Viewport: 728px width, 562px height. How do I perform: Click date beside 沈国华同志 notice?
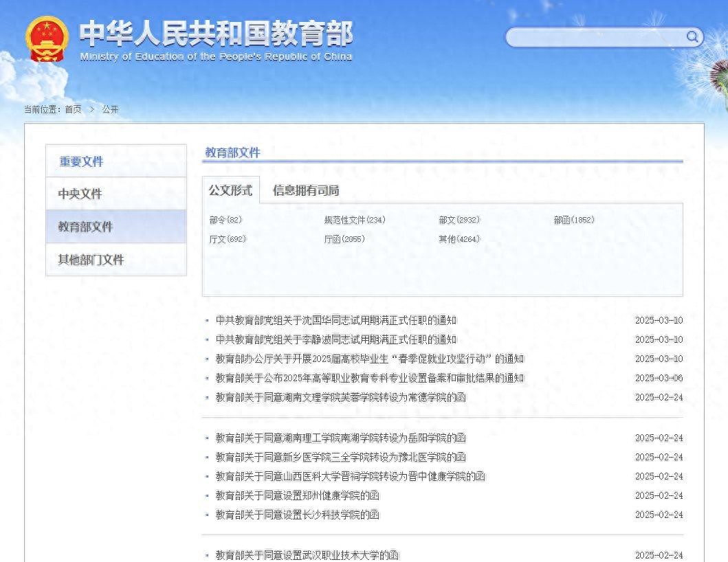[659, 320]
